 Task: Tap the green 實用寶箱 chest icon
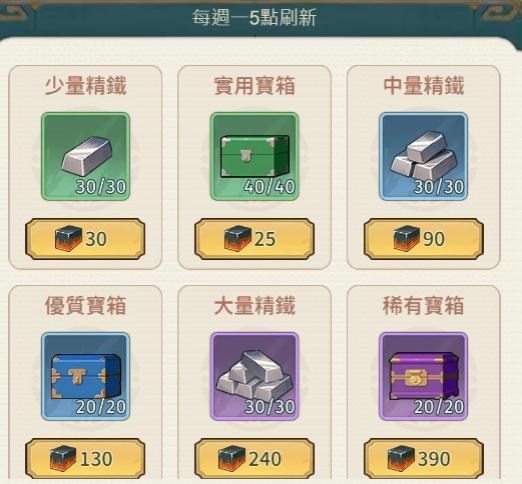point(254,156)
